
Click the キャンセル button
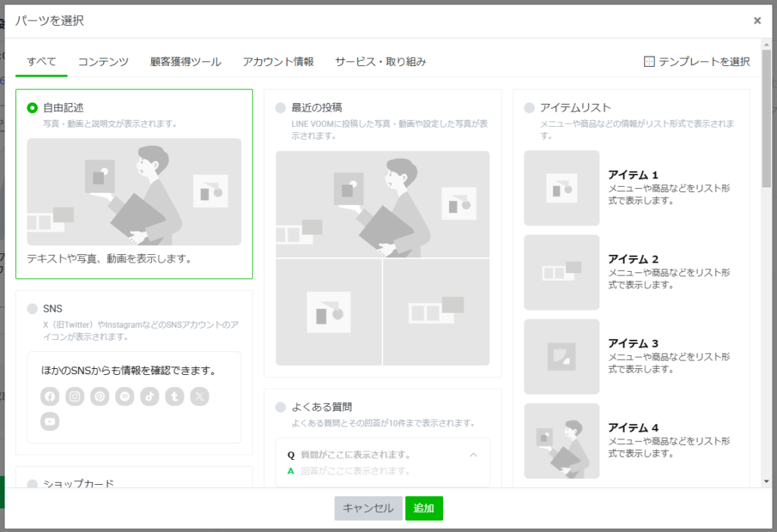[368, 508]
